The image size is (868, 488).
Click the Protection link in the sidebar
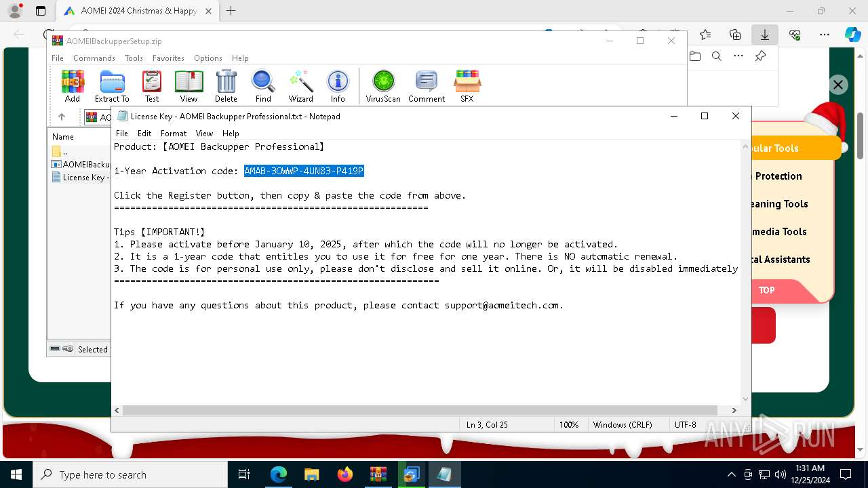(778, 176)
